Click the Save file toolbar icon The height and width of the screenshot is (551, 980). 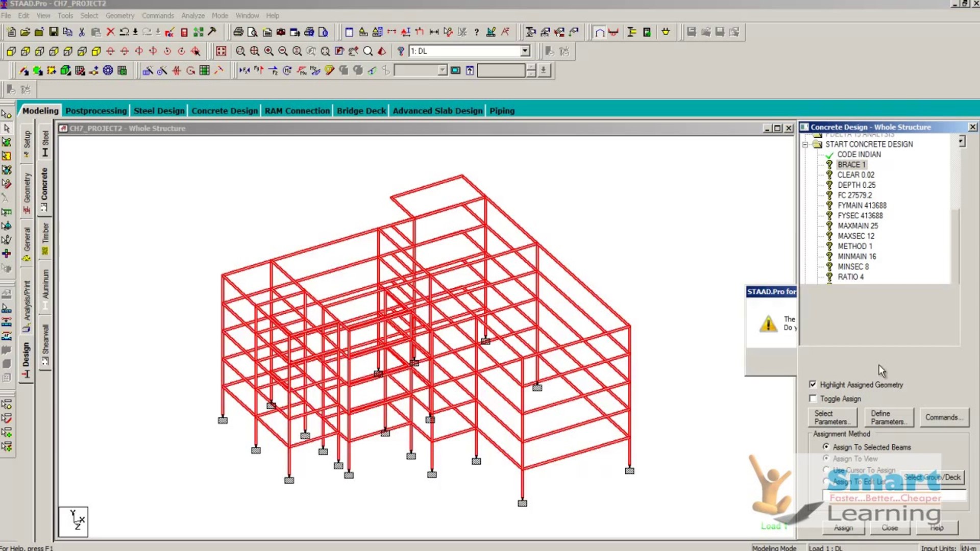(54, 32)
